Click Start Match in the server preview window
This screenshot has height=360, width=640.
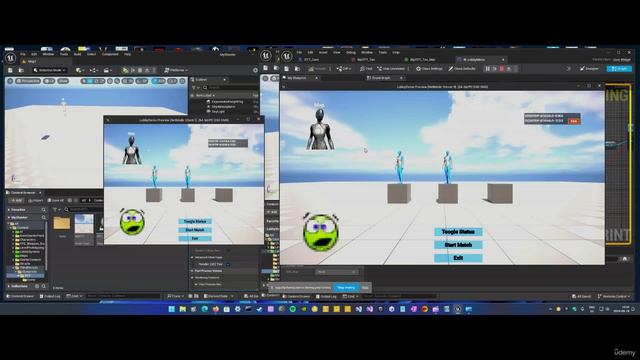[458, 245]
